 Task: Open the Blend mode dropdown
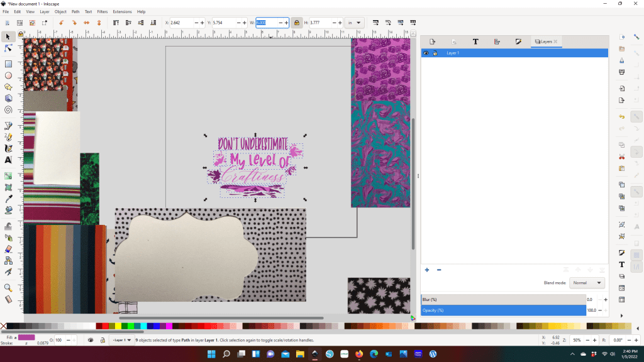click(587, 283)
